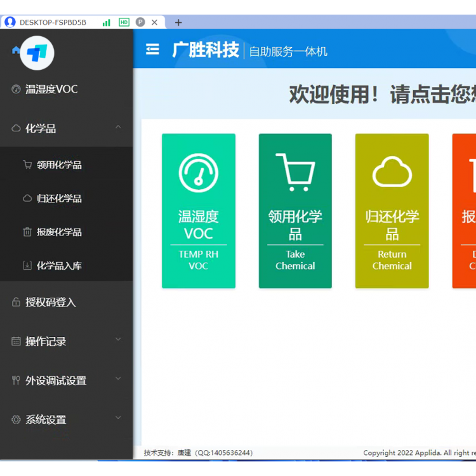This screenshot has width=476, height=476.
Task: Click 广胜科技 title in header
Action: (206, 50)
